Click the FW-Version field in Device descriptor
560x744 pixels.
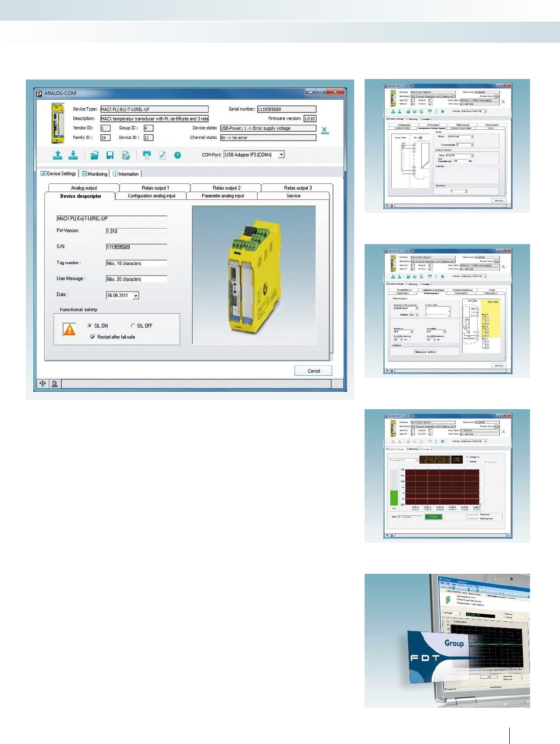coord(136,231)
